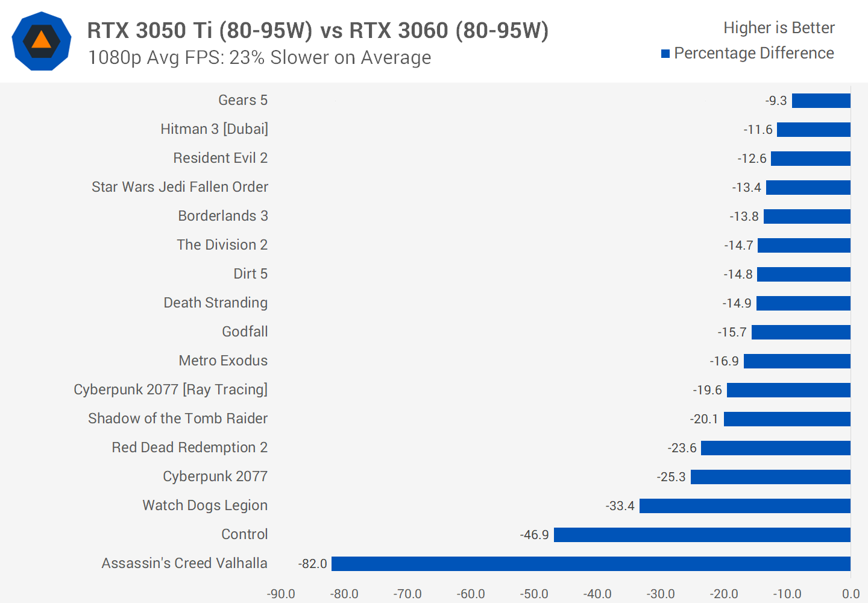Click the Resident Evil 2 bar
868x603 pixels.
pos(811,159)
